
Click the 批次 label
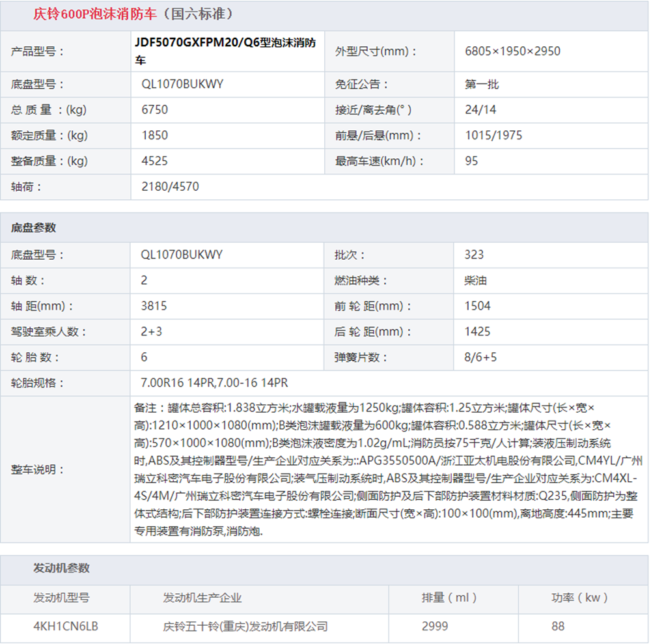point(350,255)
